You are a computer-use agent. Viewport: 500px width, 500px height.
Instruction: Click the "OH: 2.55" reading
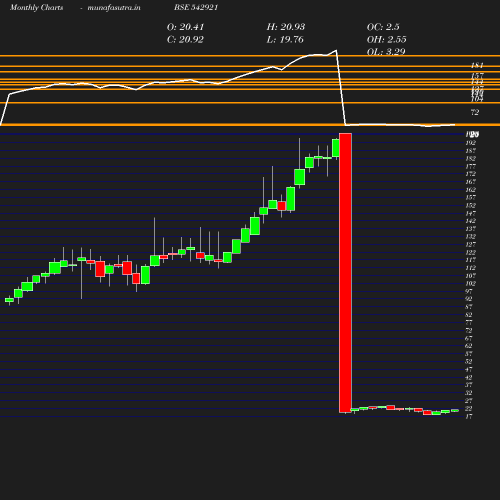click(387, 40)
